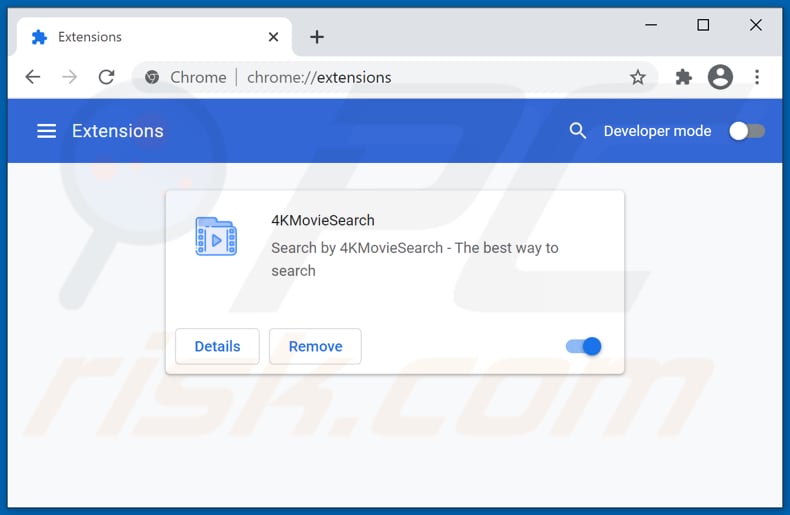Click the 'Search by 4KMovieSearch' description text
Image resolution: width=790 pixels, height=515 pixels.
pos(415,259)
